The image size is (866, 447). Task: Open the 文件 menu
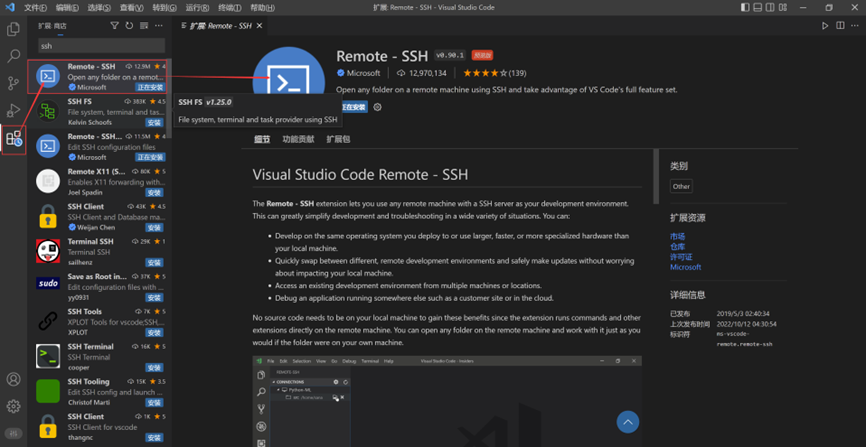click(36, 8)
